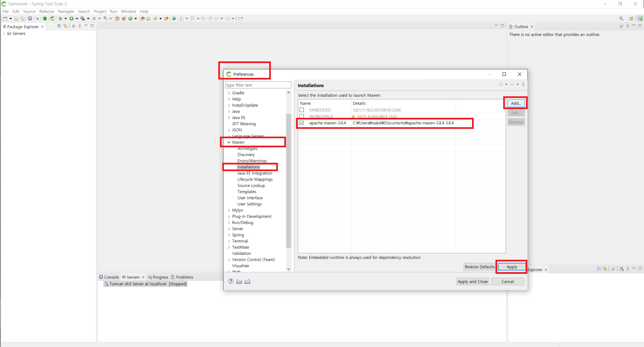Expand the Mylyn preferences node
The height and width of the screenshot is (347, 644).
coord(229,210)
